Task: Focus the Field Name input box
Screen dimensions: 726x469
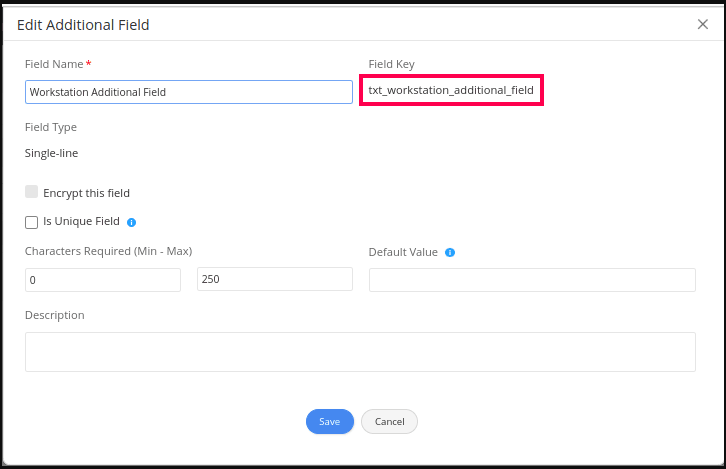Action: pos(189,92)
